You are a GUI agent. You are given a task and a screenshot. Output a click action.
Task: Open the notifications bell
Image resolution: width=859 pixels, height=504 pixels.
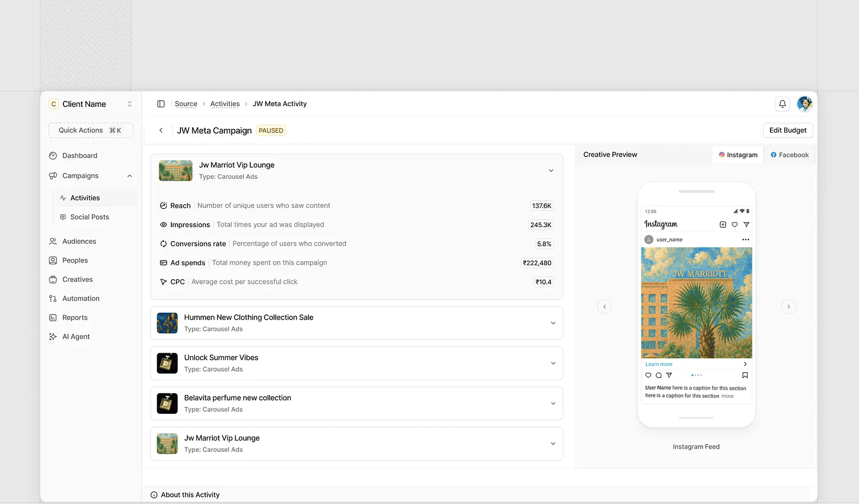pos(782,104)
